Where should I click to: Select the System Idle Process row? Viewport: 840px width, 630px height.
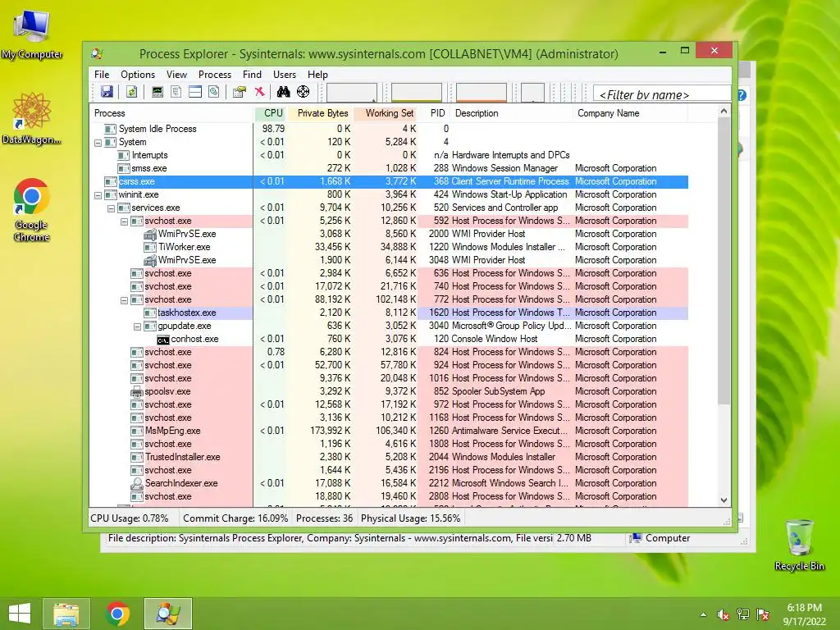pyautogui.click(x=388, y=129)
